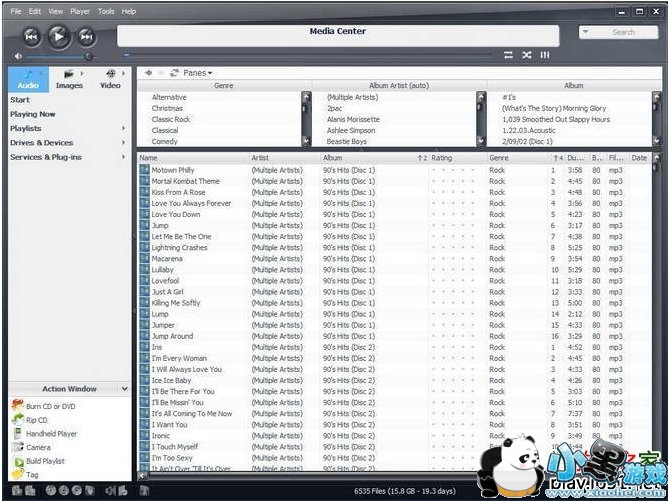Select the Mortal Kombat Theme track

pos(186,181)
